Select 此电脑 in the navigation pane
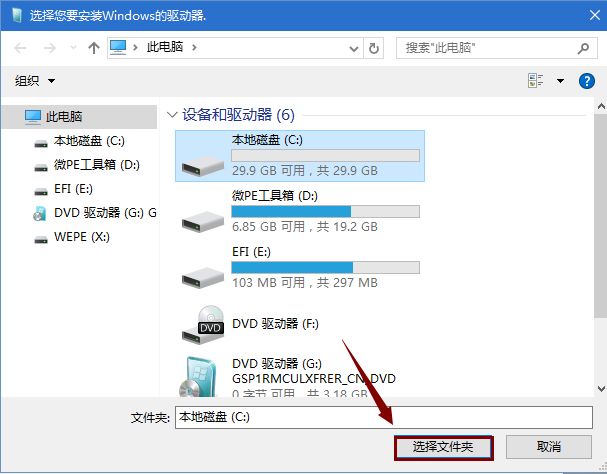The height and width of the screenshot is (474, 607). pyautogui.click(x=63, y=117)
